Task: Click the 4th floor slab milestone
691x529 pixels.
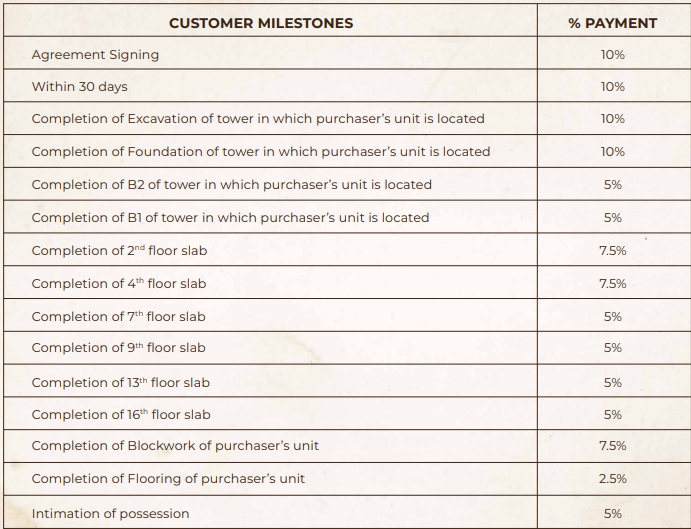Action: tap(119, 284)
